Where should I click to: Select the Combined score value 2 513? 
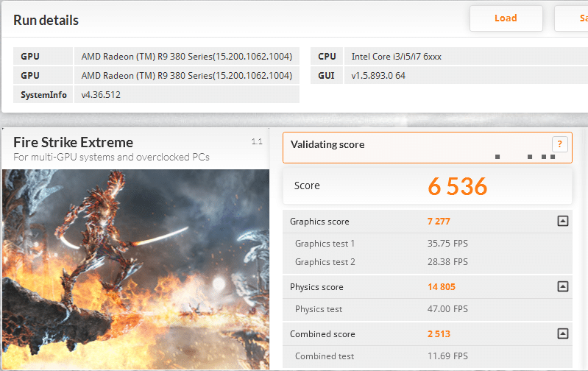point(439,334)
